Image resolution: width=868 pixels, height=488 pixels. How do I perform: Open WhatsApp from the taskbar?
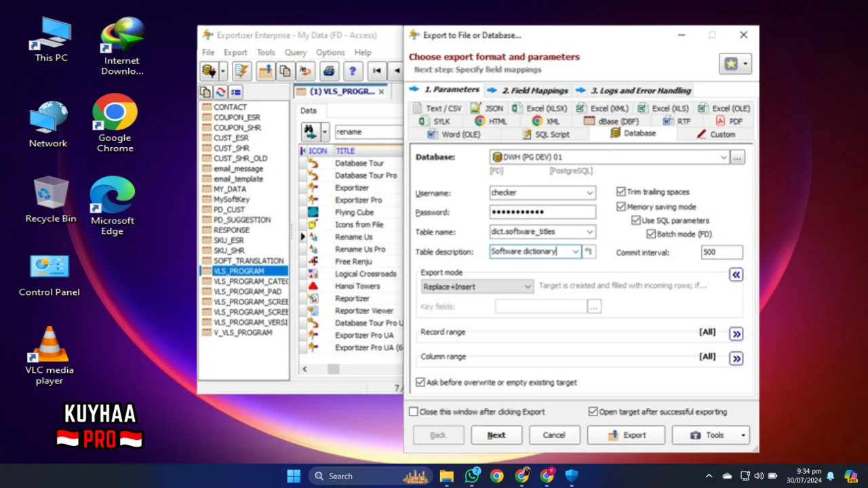pyautogui.click(x=472, y=476)
